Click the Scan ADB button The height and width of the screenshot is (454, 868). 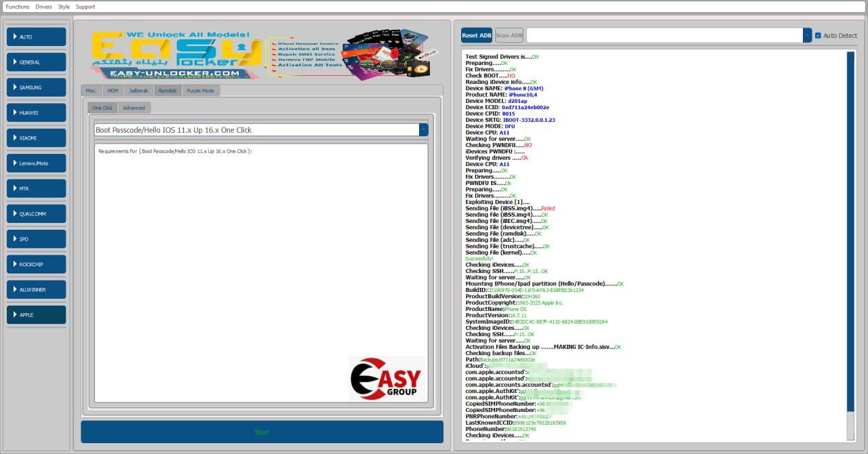[509, 35]
